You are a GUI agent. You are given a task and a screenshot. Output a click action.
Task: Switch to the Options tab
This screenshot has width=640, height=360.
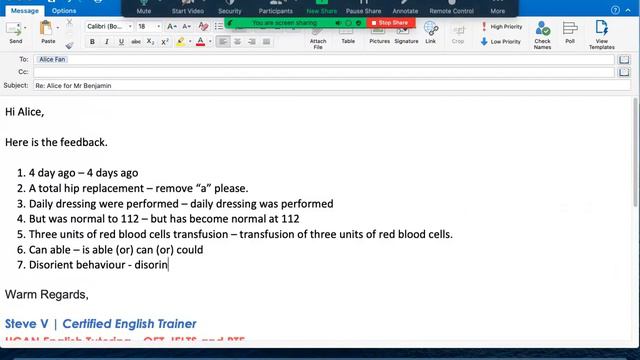(x=64, y=11)
